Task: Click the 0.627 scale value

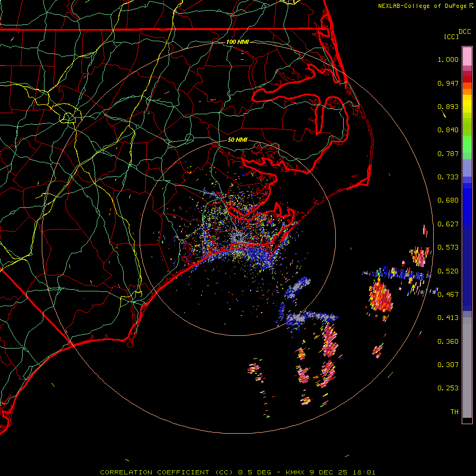Action: pyautogui.click(x=448, y=224)
